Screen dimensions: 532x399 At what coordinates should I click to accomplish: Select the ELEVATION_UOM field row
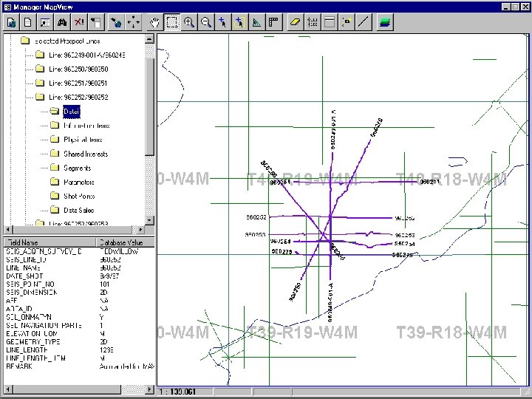coord(79,333)
